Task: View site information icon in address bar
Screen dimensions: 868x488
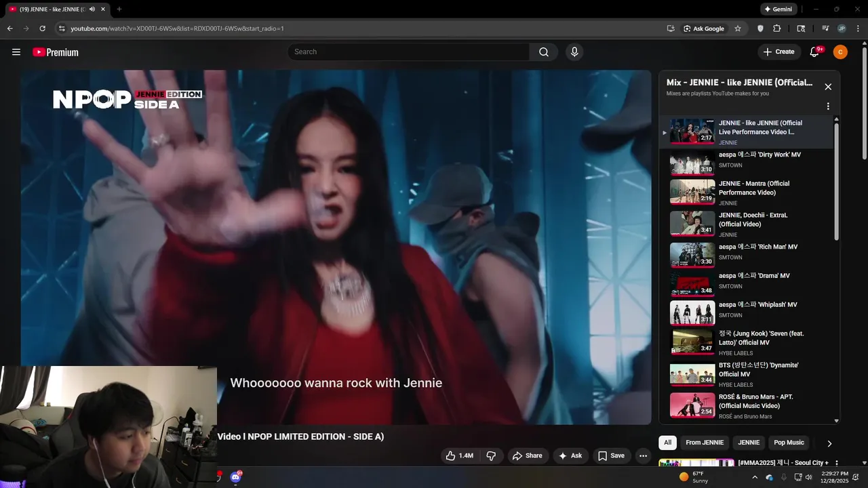Action: click(61, 28)
